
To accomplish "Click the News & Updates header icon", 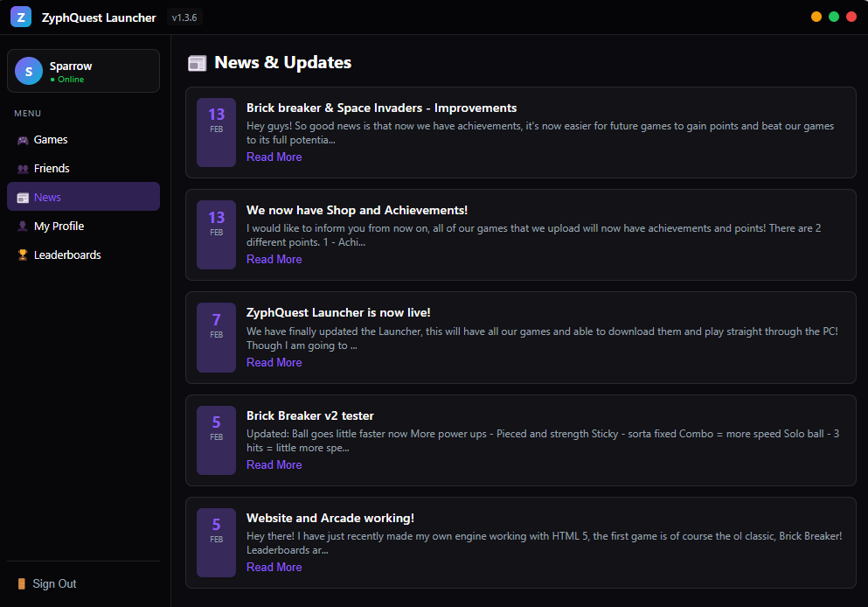I will tap(197, 62).
